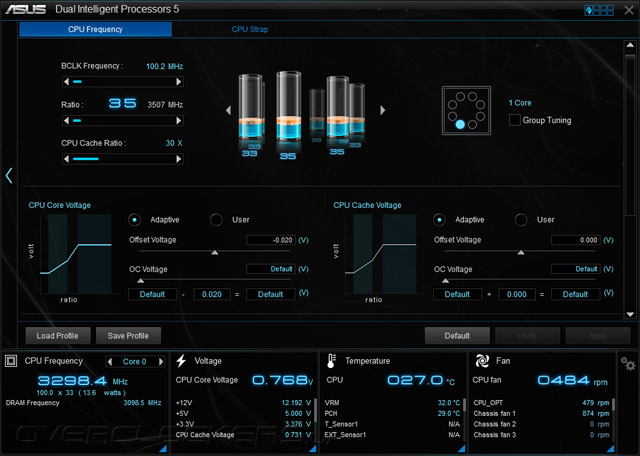Close the Dual Intelligent Processors window
This screenshot has width=640, height=456.
pyautogui.click(x=629, y=10)
